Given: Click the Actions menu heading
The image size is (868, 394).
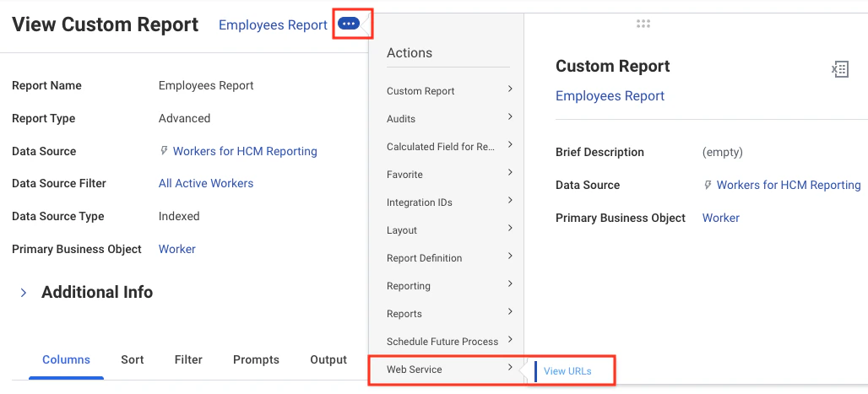Looking at the screenshot, I should click(x=409, y=52).
